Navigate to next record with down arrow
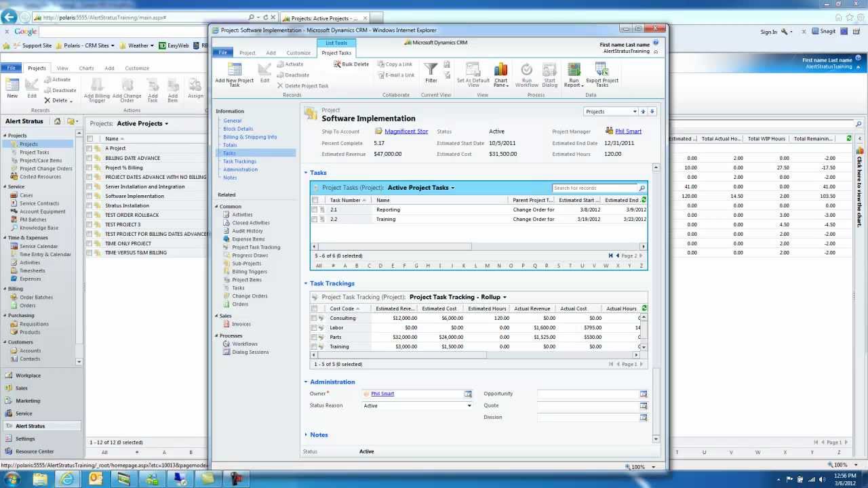 click(652, 111)
